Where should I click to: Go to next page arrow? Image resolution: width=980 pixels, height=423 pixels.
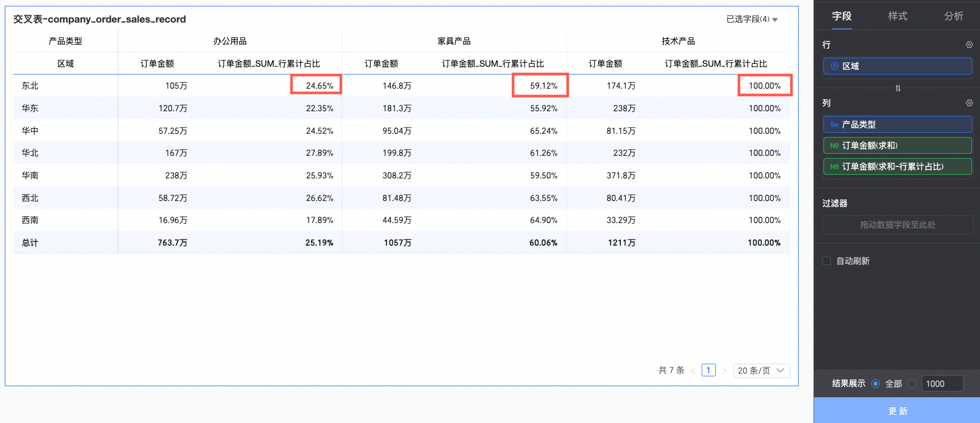tap(724, 371)
